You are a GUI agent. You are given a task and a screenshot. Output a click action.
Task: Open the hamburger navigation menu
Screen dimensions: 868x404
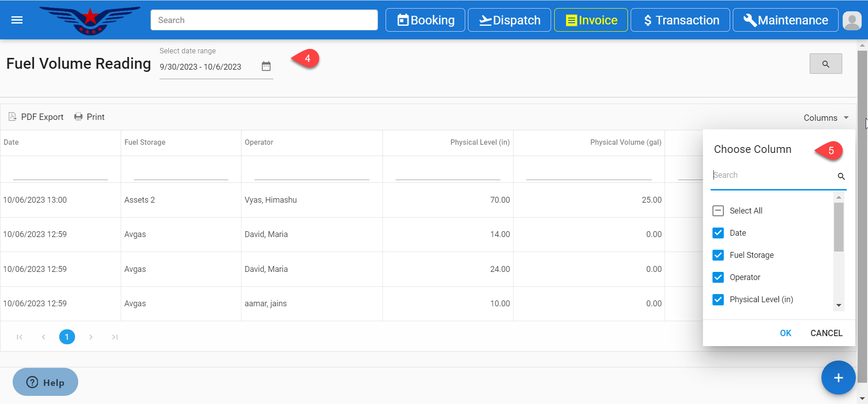[17, 20]
